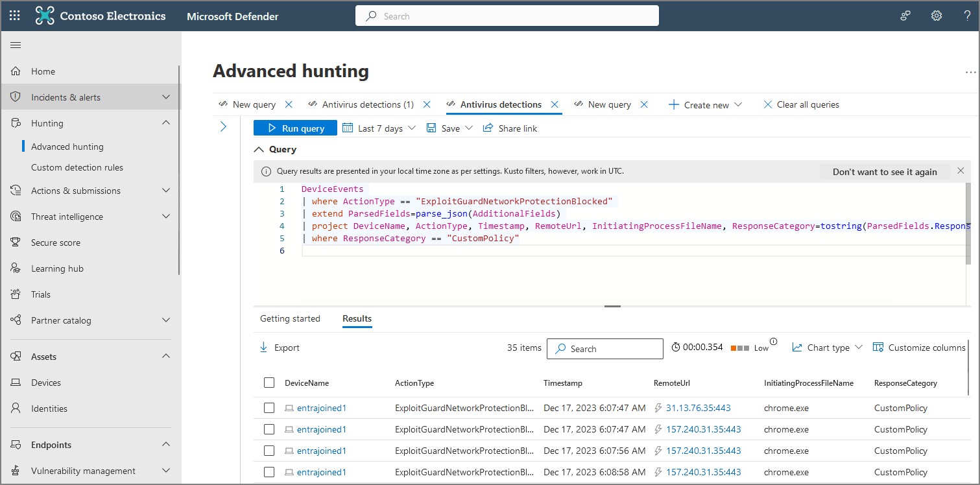
Task: Click the results Search field
Action: pos(605,348)
